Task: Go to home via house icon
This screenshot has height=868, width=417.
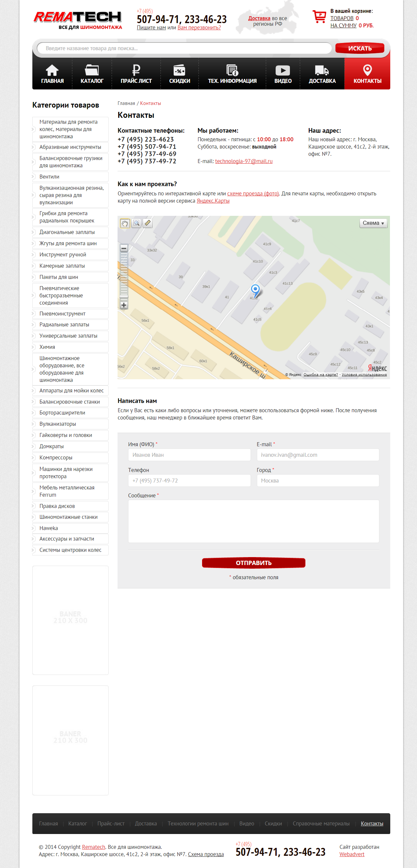Action: [52, 70]
